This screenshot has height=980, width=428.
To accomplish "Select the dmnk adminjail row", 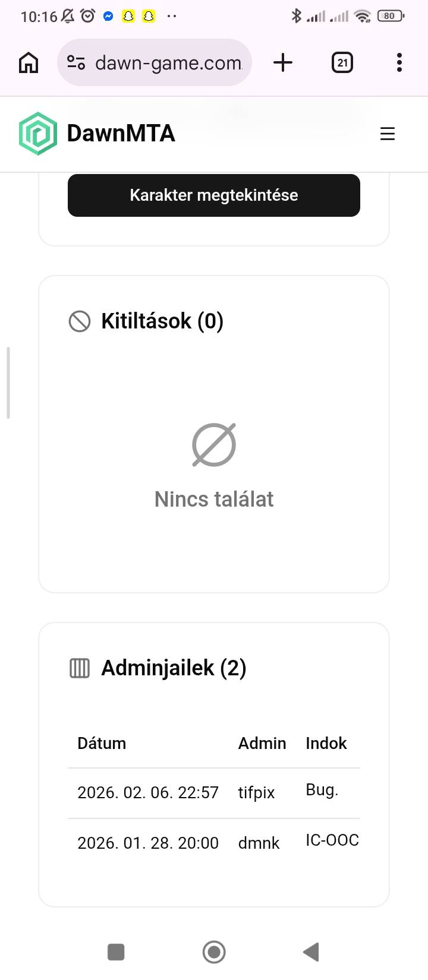I will (214, 843).
